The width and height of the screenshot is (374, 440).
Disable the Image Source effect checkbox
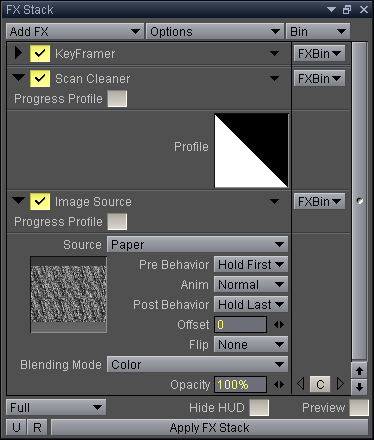click(x=40, y=201)
